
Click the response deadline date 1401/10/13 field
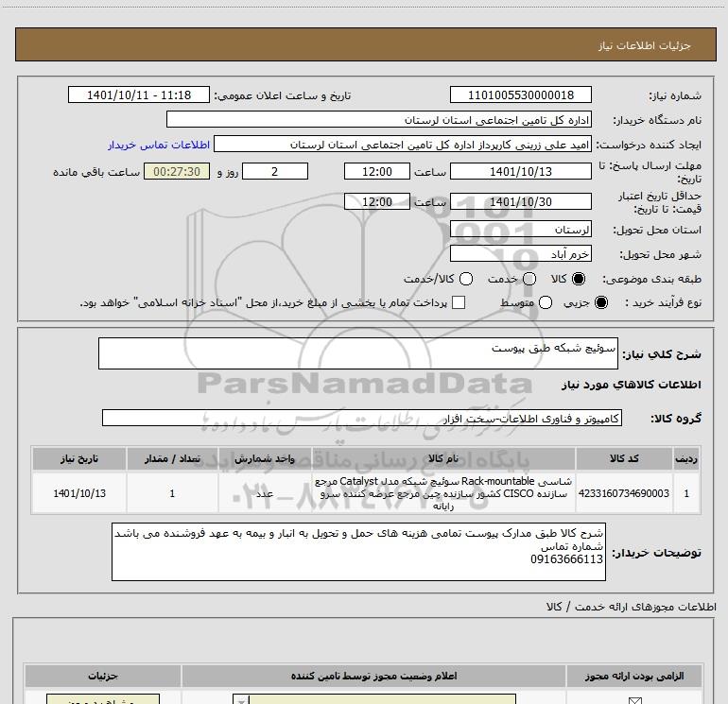520,171
